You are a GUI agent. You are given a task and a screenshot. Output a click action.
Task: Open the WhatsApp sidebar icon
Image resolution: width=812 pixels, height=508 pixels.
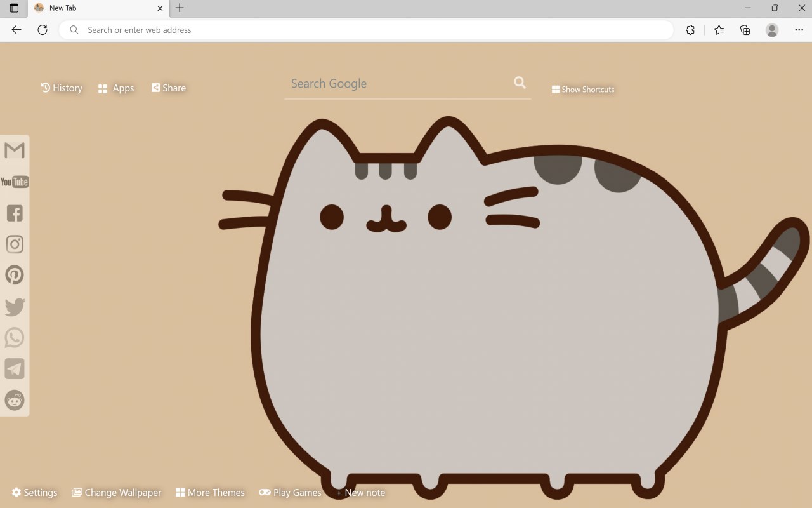point(15,337)
